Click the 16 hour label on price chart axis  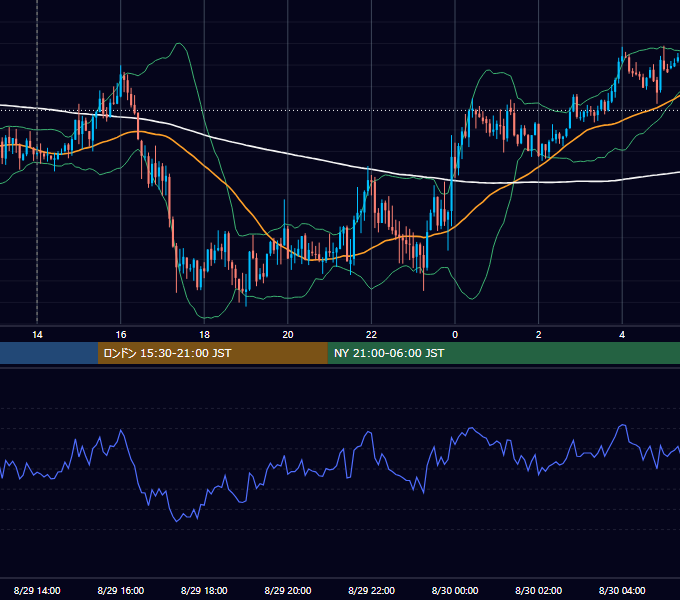[x=121, y=335]
